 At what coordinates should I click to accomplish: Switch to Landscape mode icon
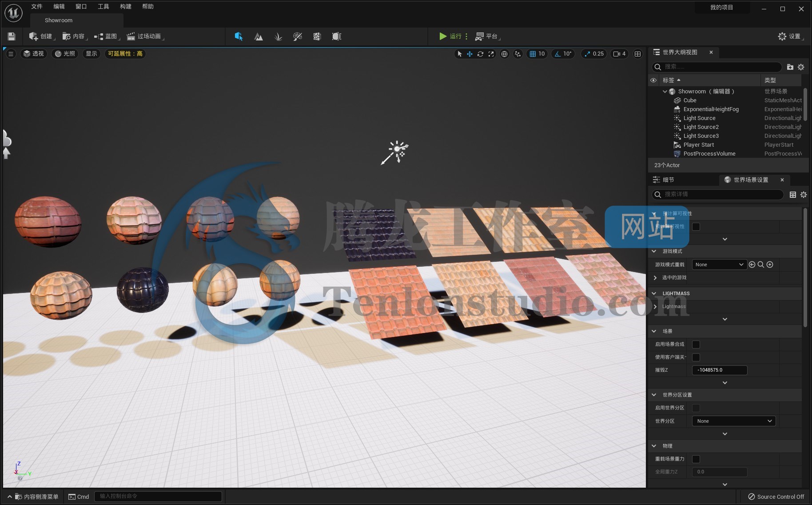[259, 36]
